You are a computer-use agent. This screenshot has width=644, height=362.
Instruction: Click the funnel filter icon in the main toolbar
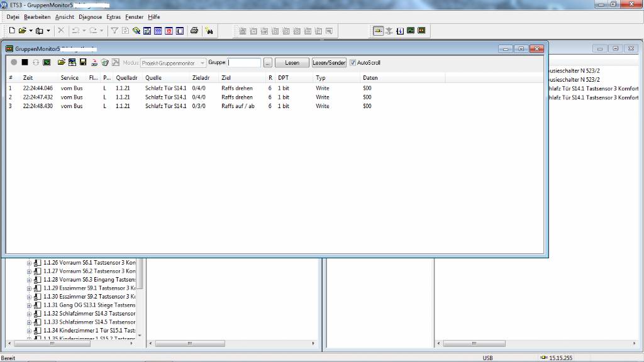(114, 31)
